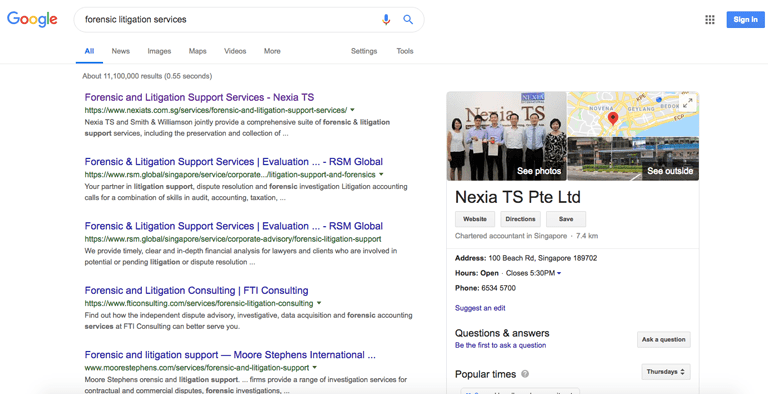Open the More search menu

[272, 51]
